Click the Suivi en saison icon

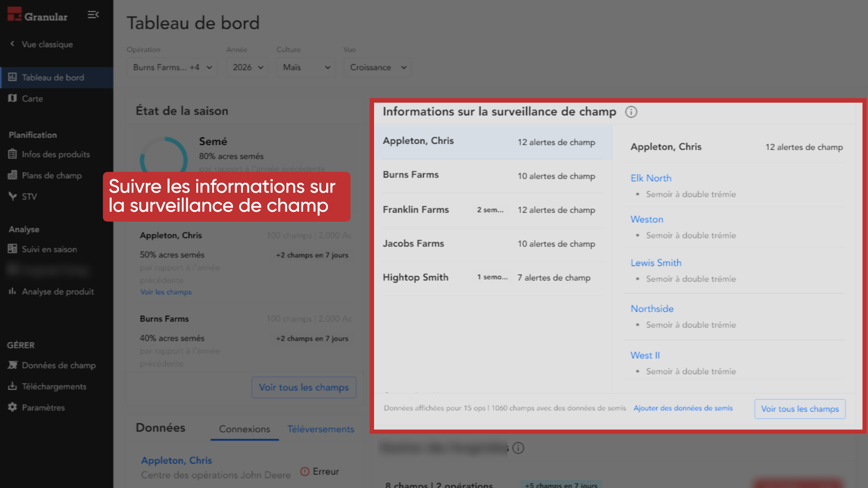coord(13,249)
